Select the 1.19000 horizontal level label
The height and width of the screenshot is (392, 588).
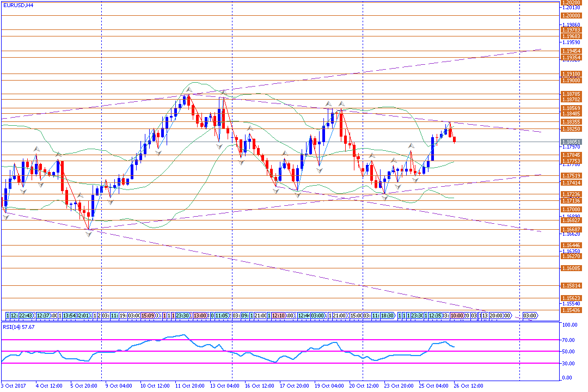(x=571, y=80)
